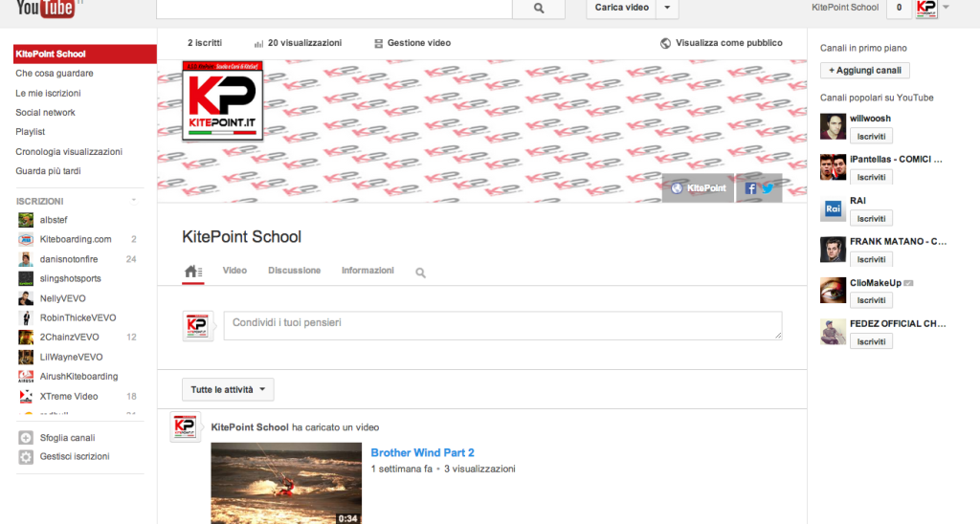Click the Gestisci iscrizioni gear icon
The width and height of the screenshot is (980, 524).
(x=26, y=457)
